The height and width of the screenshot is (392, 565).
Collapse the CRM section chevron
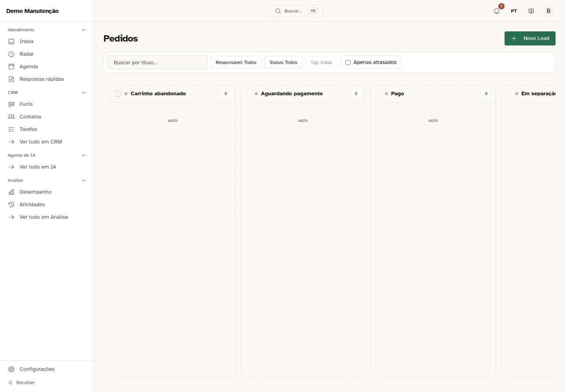(x=83, y=93)
